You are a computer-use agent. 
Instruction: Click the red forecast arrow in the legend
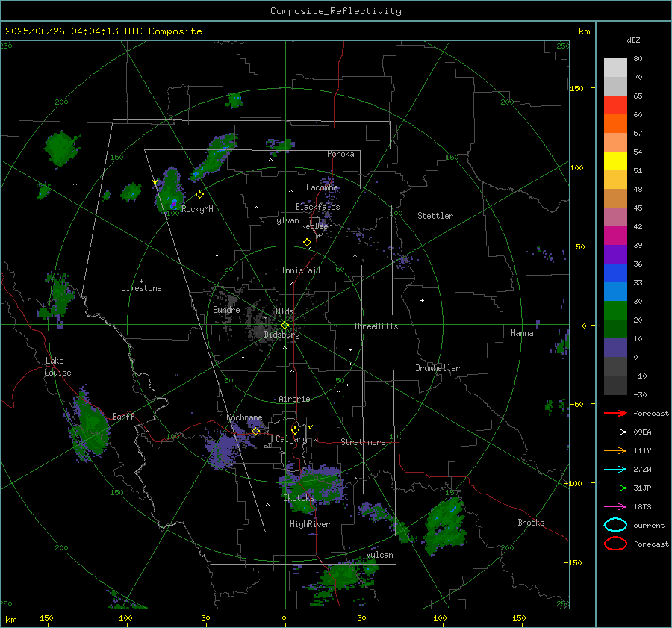(615, 413)
